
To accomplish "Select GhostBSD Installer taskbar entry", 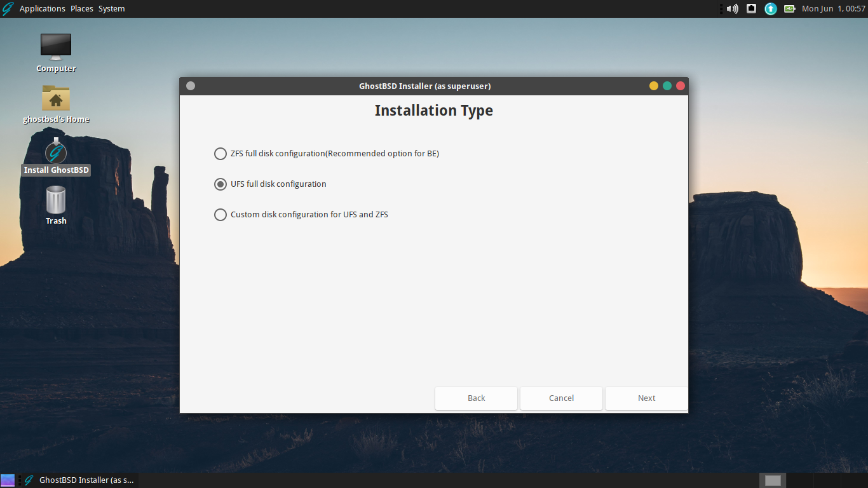I will click(80, 480).
